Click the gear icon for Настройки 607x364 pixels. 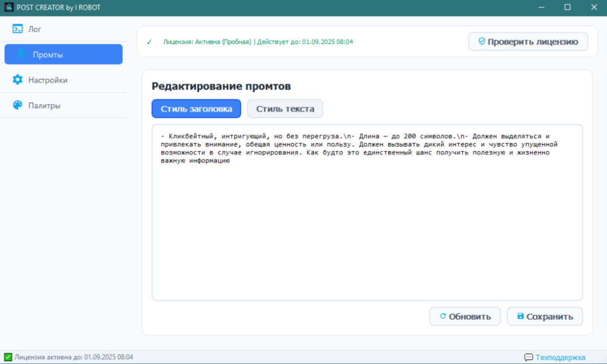(17, 80)
